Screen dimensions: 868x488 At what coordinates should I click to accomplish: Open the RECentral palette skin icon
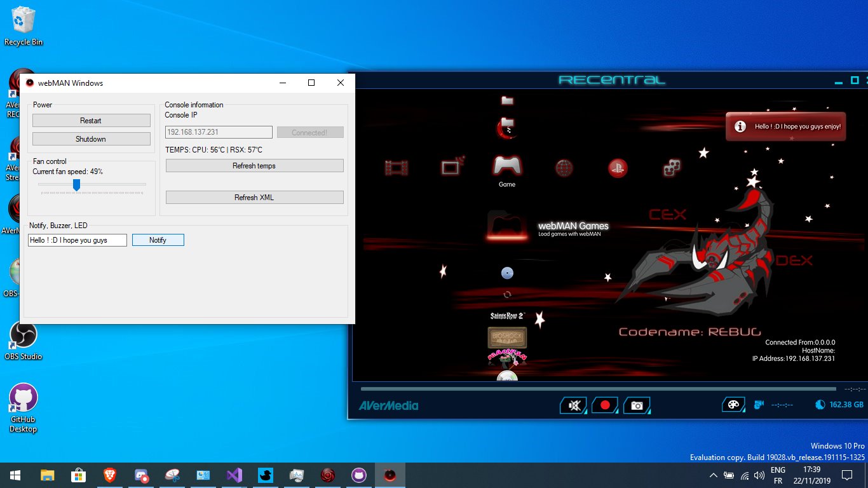733,405
